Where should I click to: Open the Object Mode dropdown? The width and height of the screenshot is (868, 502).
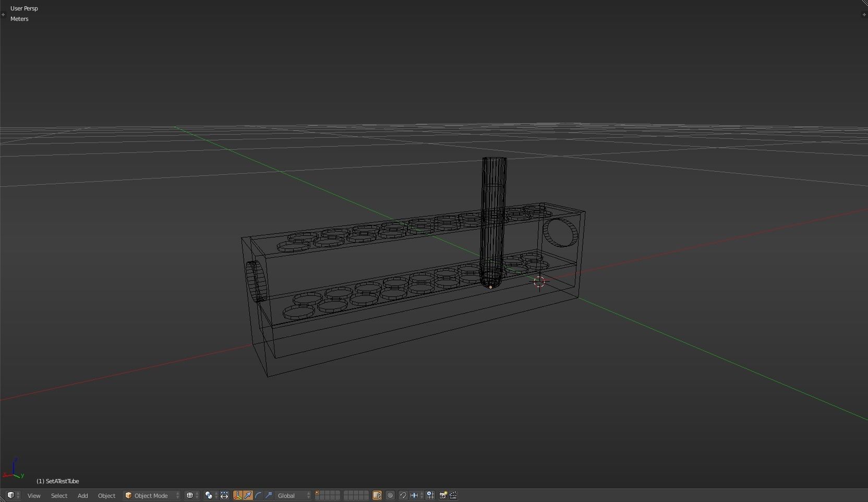[x=152, y=495]
